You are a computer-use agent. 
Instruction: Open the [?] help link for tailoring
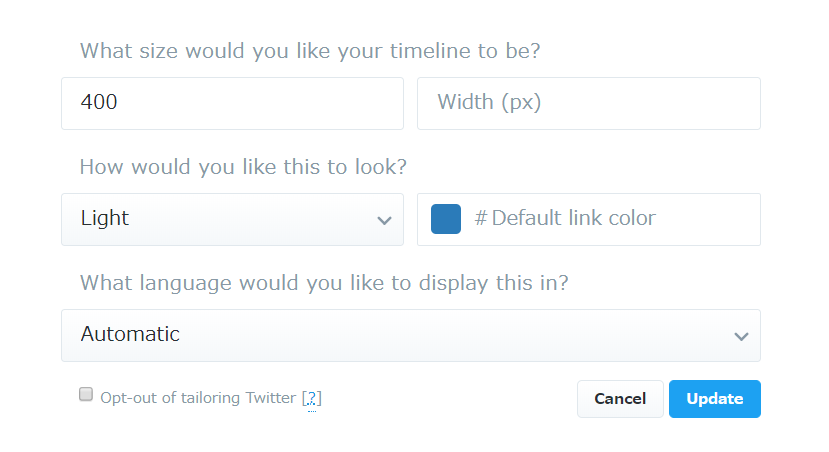[x=312, y=398]
